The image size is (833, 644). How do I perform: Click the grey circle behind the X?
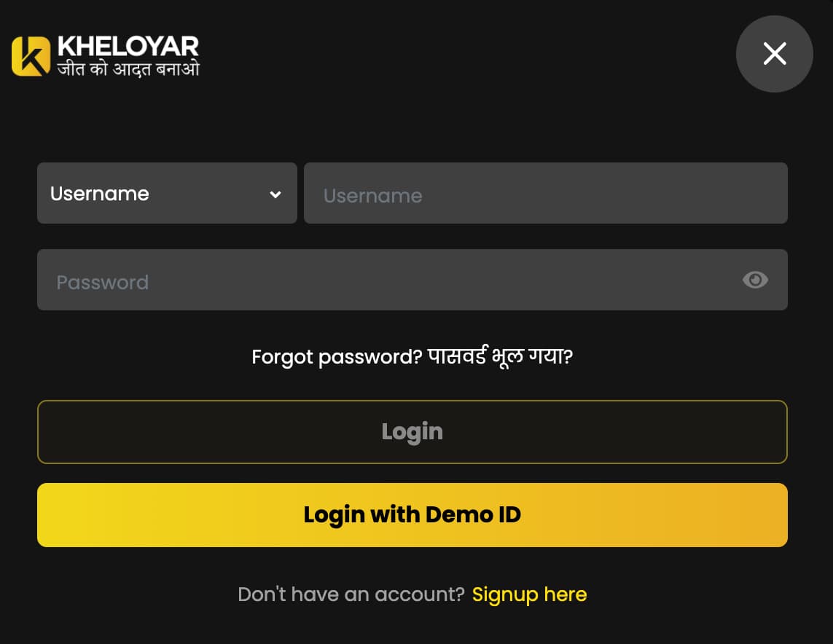coord(793,76)
